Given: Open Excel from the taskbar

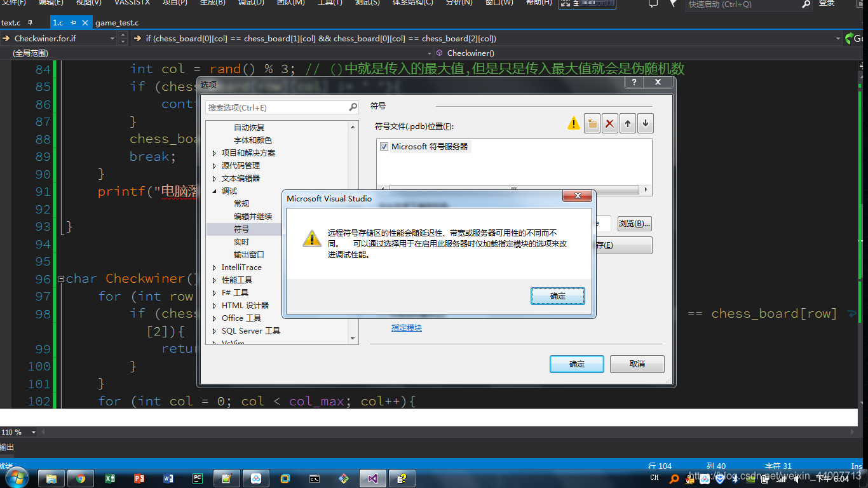Looking at the screenshot, I should click(x=110, y=478).
